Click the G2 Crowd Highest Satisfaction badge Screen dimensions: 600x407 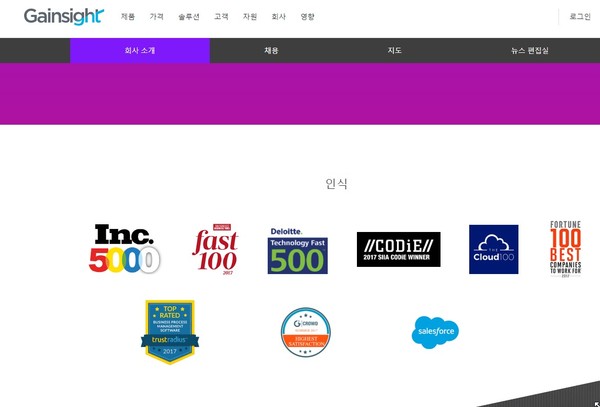(x=305, y=332)
